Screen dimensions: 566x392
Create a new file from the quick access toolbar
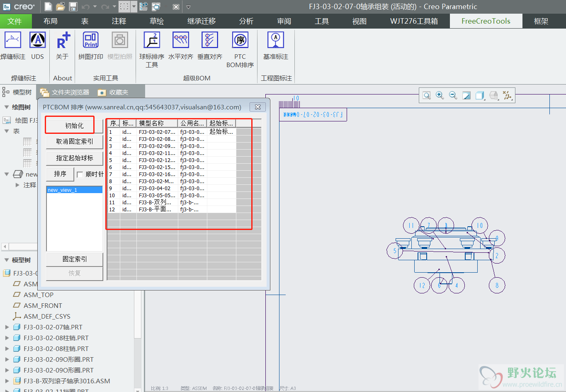tap(48, 7)
